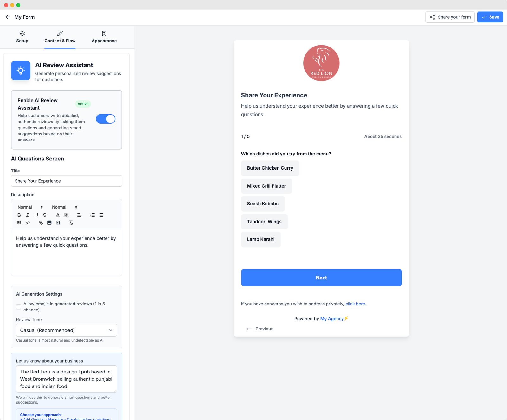This screenshot has height=420, width=507.
Task: Follow the My Agency link
Action: point(331,319)
